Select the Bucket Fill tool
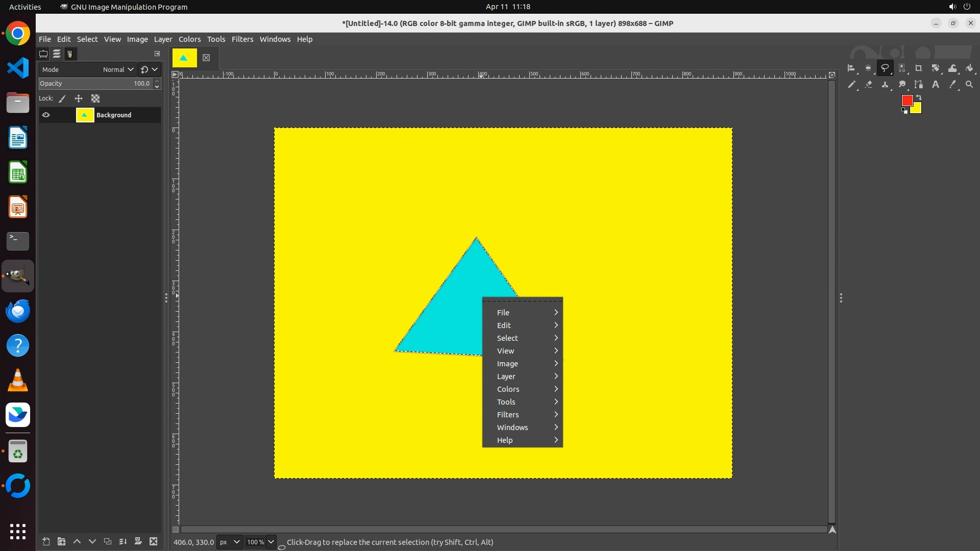Viewport: 980px width, 551px height. point(969,68)
